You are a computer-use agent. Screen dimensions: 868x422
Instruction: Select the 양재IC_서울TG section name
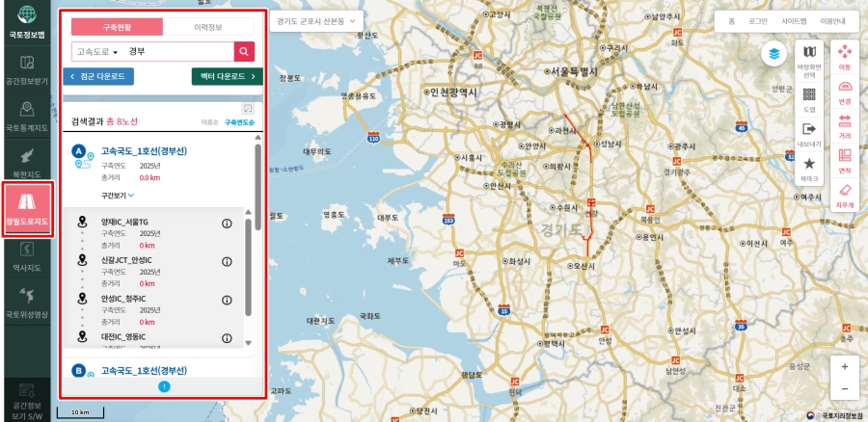(x=124, y=222)
